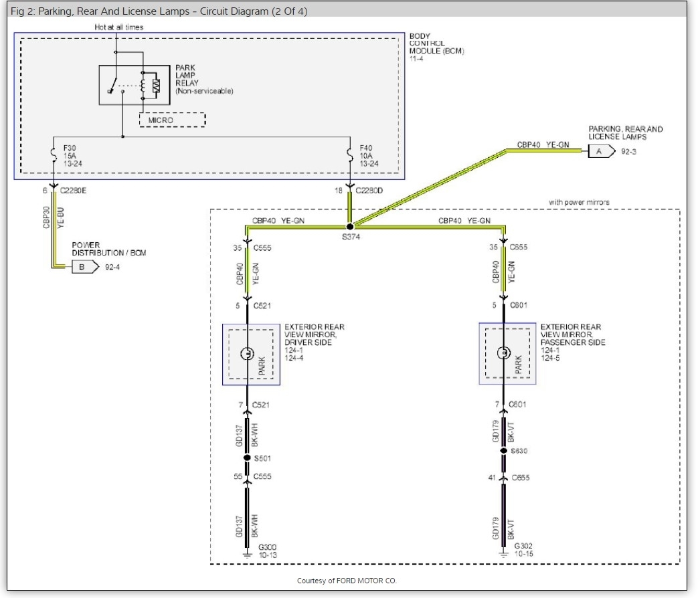
Task: Click 'Exterior Rear View Mirror, Passenger Side' label
Action: pos(573,342)
